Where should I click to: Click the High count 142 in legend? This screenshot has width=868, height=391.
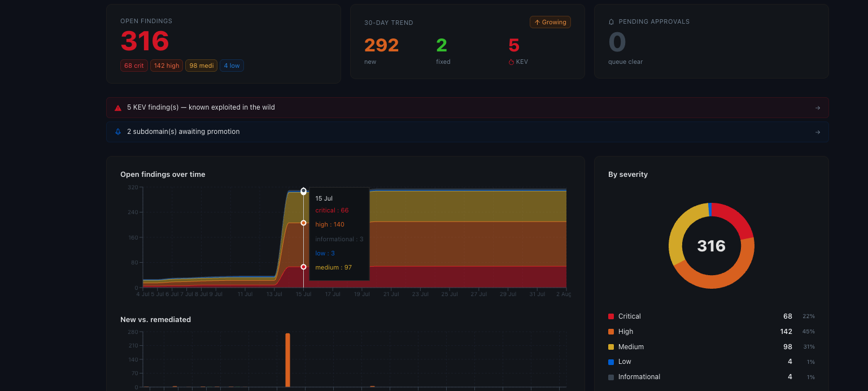(786, 332)
